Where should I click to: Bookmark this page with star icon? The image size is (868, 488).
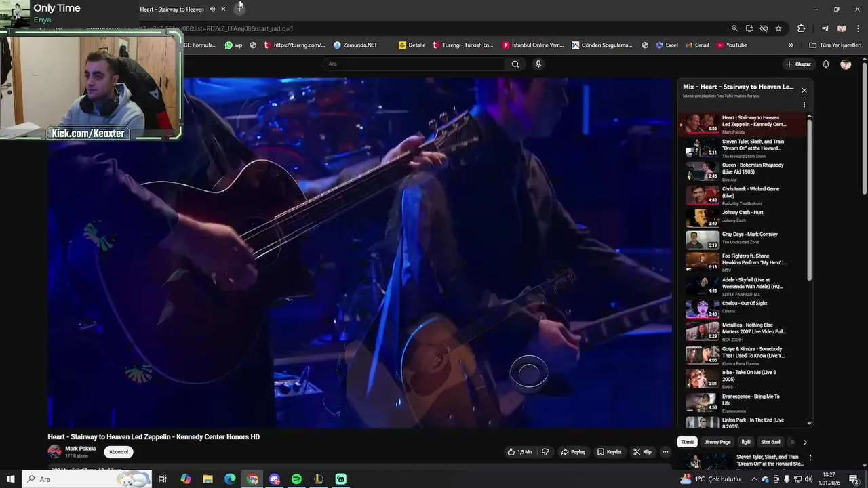tap(778, 28)
